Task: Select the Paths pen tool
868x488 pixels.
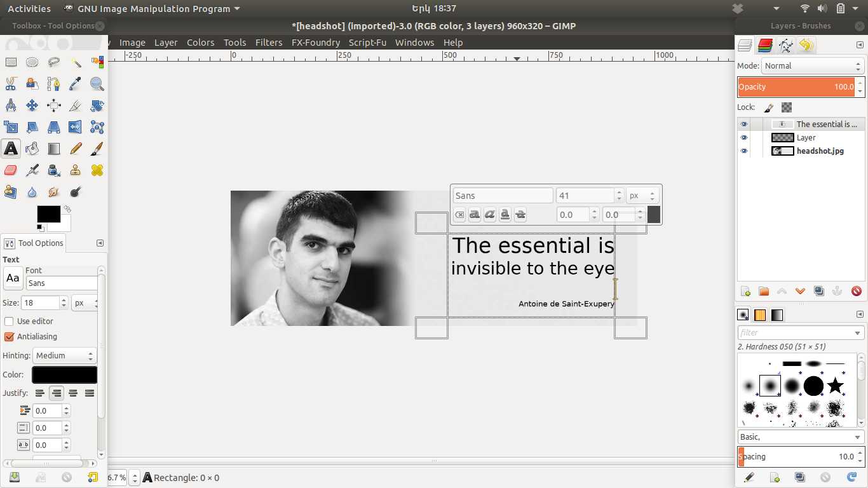Action: click(x=54, y=84)
